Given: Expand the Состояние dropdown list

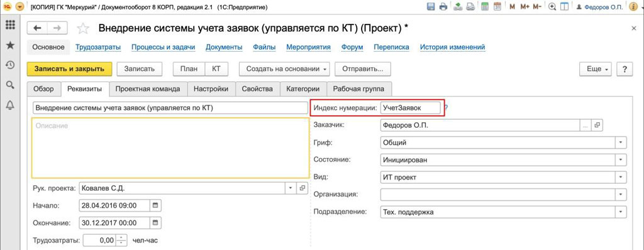Looking at the screenshot, I should pyautogui.click(x=620, y=160).
